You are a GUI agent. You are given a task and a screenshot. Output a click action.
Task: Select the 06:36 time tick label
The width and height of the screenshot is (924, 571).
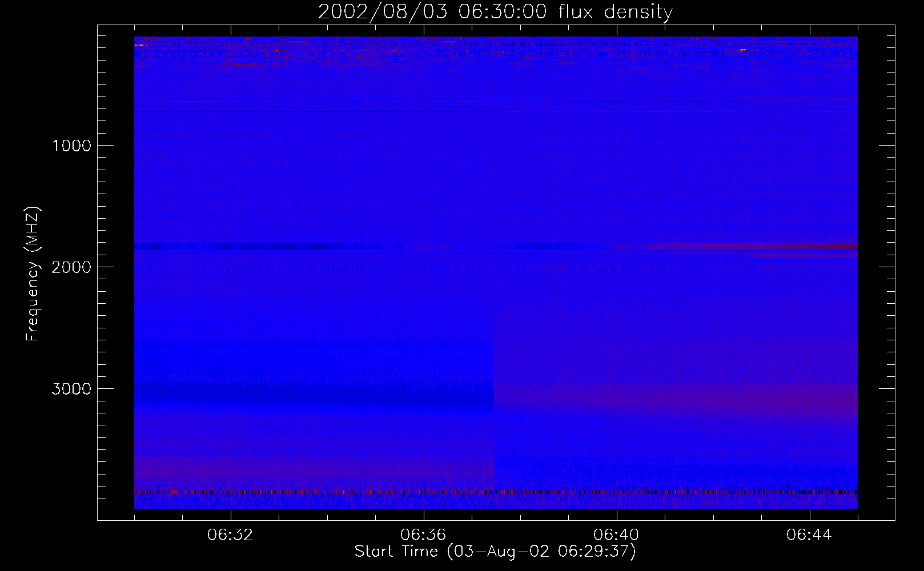pos(423,535)
